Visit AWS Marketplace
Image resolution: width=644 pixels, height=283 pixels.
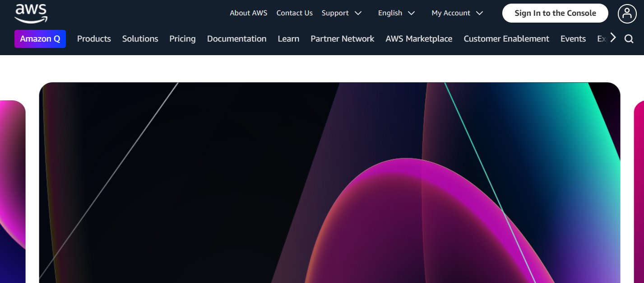coord(419,39)
